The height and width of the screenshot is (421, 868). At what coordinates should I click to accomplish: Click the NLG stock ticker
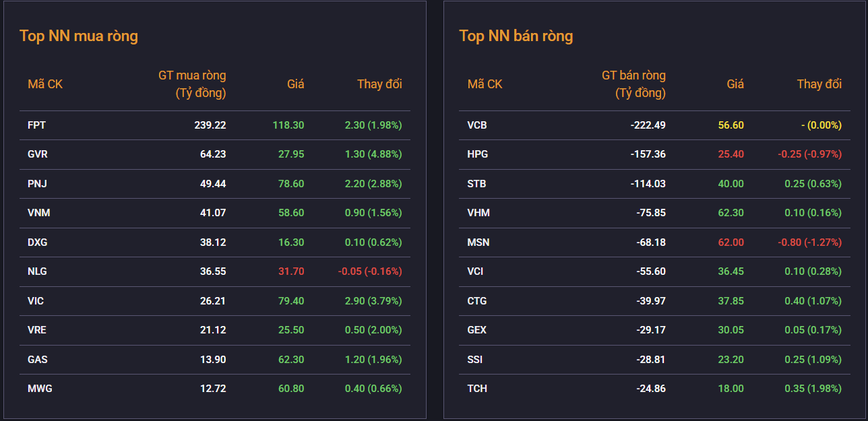(38, 271)
